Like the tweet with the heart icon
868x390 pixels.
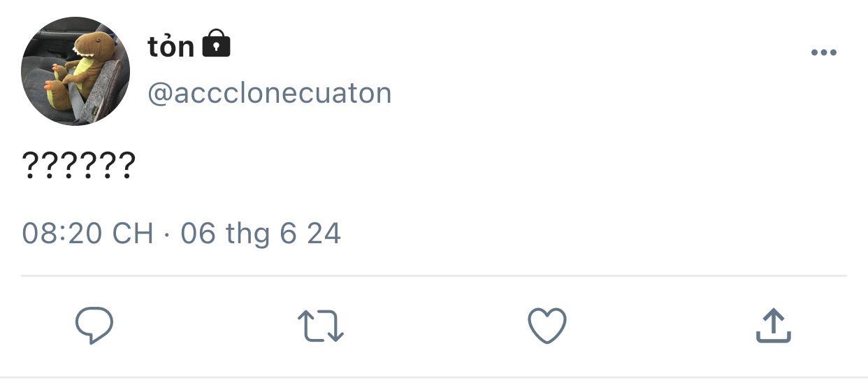[x=546, y=326]
